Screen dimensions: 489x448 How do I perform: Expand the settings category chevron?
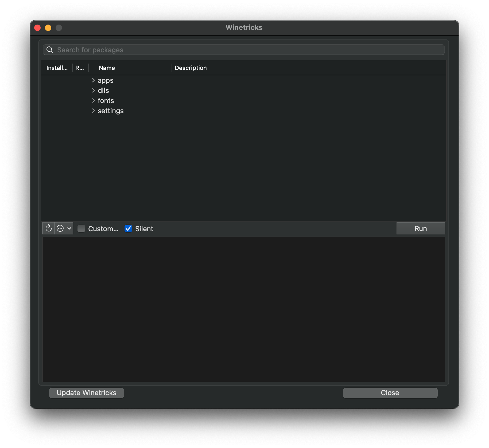[93, 111]
